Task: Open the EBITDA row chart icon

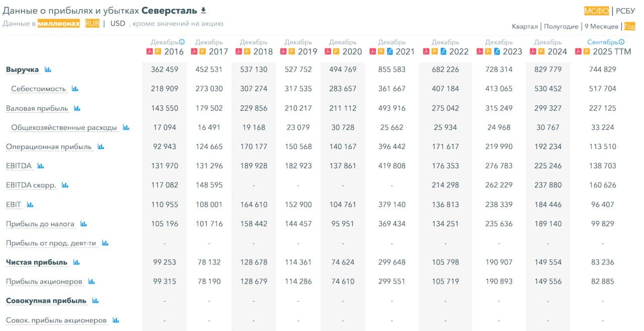Action: (x=41, y=166)
